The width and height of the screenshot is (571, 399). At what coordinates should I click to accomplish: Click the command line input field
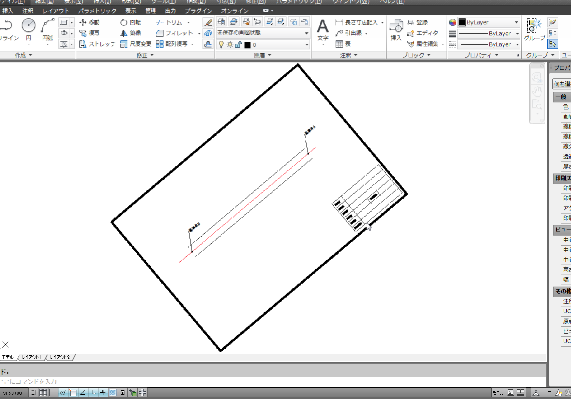pyautogui.click(x=273, y=382)
